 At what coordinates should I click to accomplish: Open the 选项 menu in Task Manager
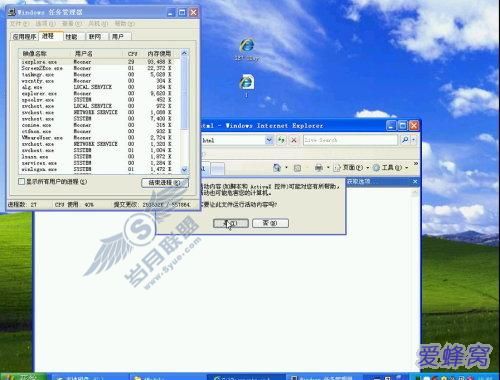pyautogui.click(x=46, y=24)
